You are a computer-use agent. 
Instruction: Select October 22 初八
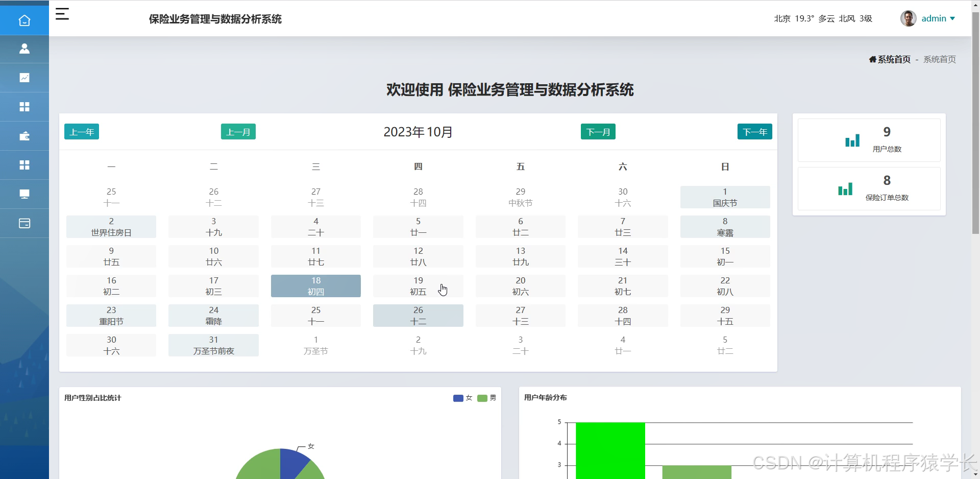point(725,286)
